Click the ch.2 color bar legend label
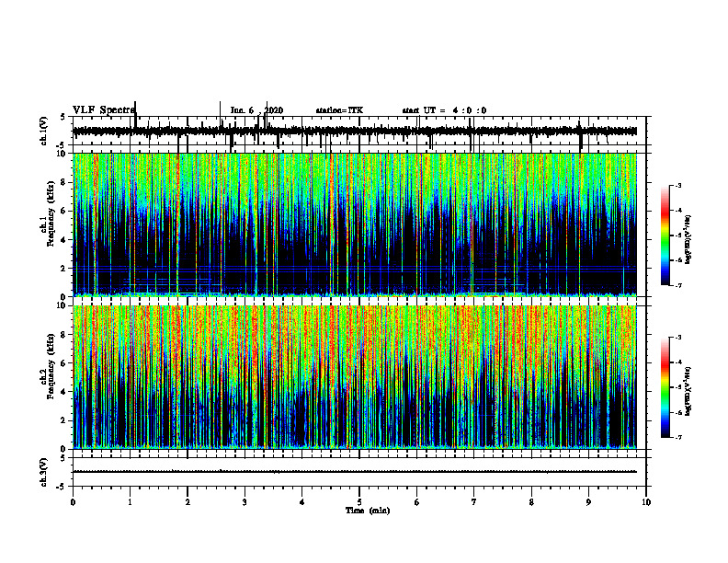Image resolution: width=728 pixels, height=563 pixels. pyautogui.click(x=688, y=392)
